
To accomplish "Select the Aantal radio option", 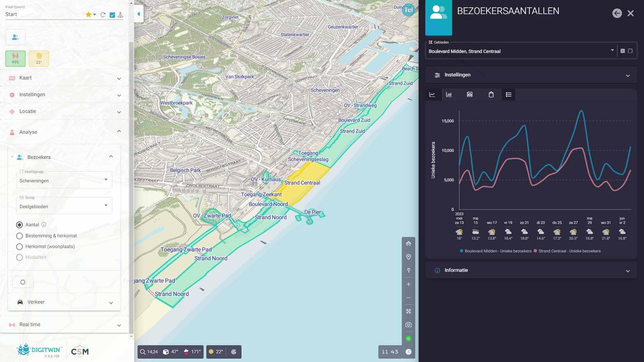I will (x=19, y=225).
